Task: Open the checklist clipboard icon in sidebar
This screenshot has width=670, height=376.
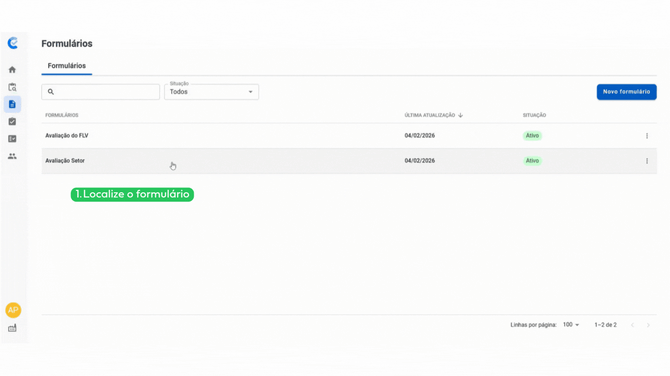Action: (x=12, y=122)
